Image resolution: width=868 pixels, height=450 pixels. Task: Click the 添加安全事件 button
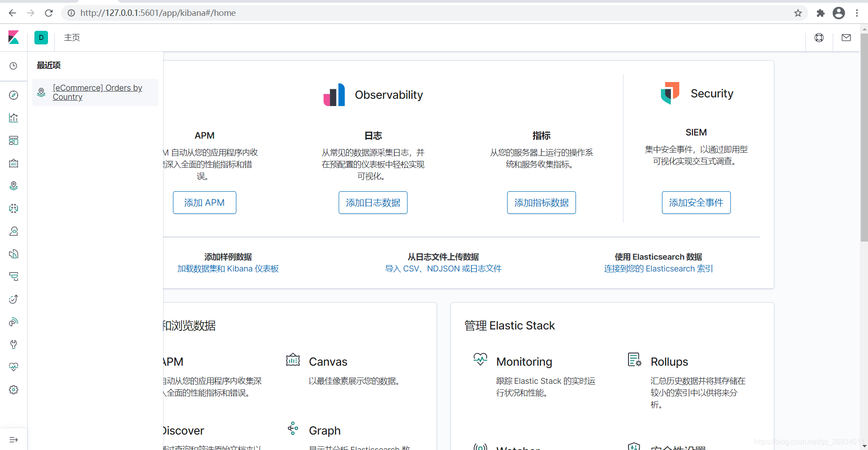click(696, 203)
